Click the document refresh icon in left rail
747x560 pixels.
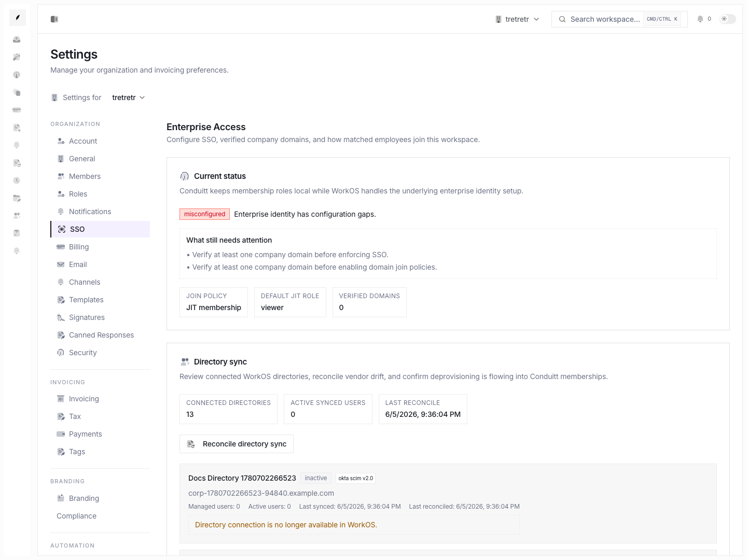click(x=17, y=163)
